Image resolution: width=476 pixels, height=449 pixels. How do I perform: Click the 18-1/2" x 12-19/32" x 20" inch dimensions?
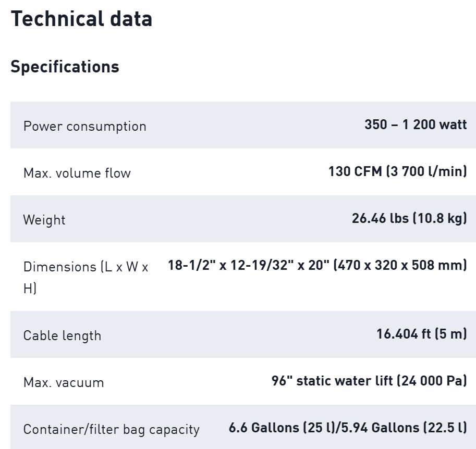[249, 265]
